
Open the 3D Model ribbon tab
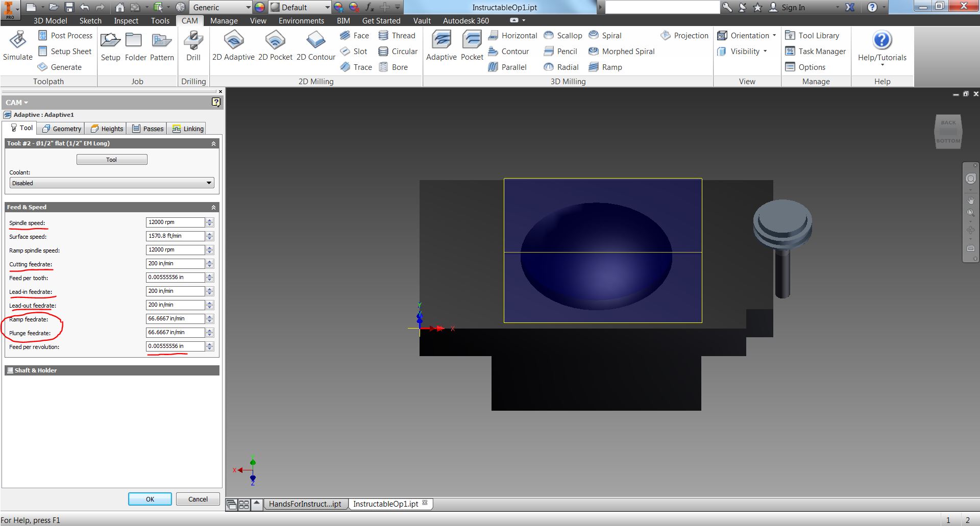50,21
